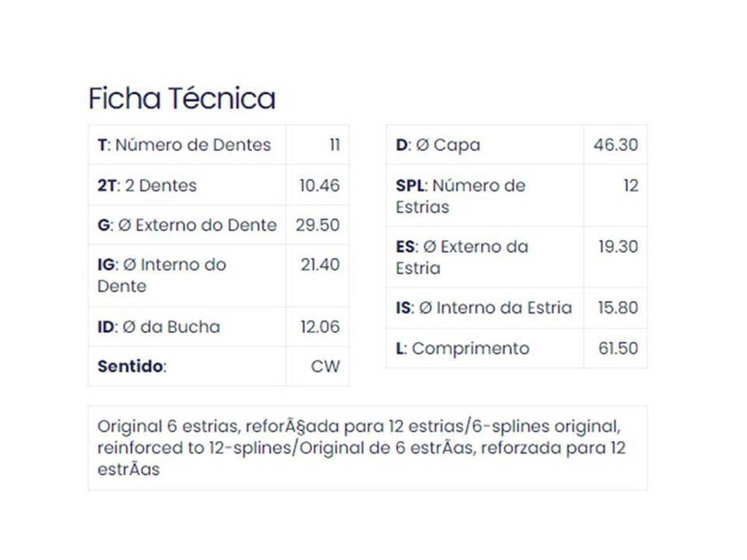Click the CW direction value
747x560 pixels.
tap(325, 366)
